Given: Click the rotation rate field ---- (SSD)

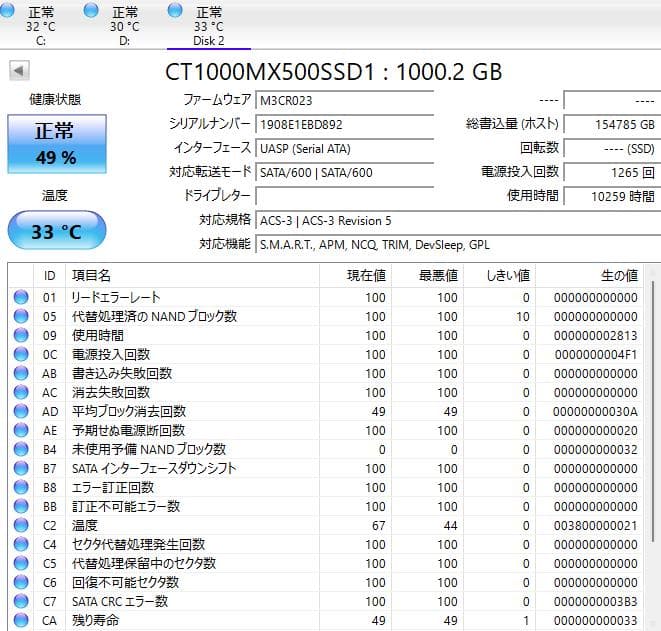Looking at the screenshot, I should 612,148.
